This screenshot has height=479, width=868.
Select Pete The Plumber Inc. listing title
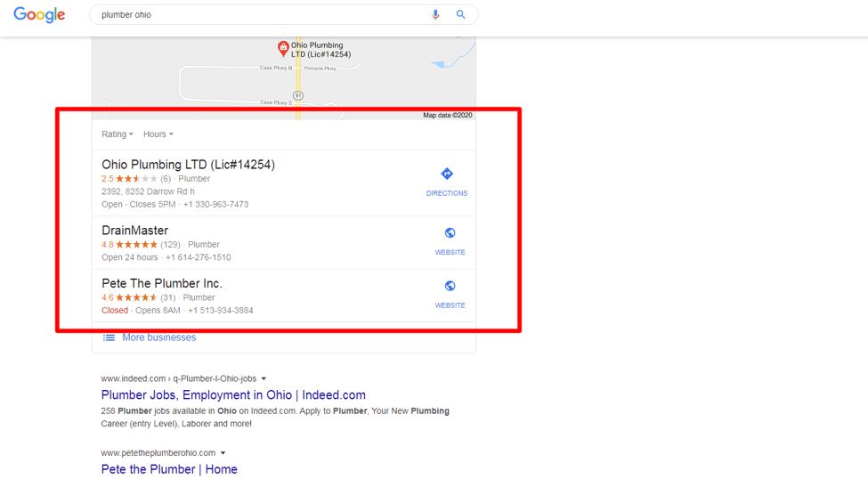[161, 284]
